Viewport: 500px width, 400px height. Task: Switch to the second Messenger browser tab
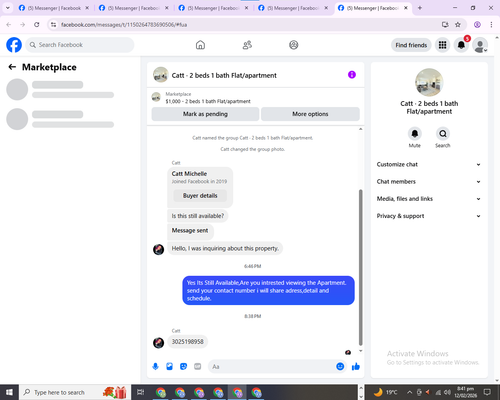click(134, 8)
